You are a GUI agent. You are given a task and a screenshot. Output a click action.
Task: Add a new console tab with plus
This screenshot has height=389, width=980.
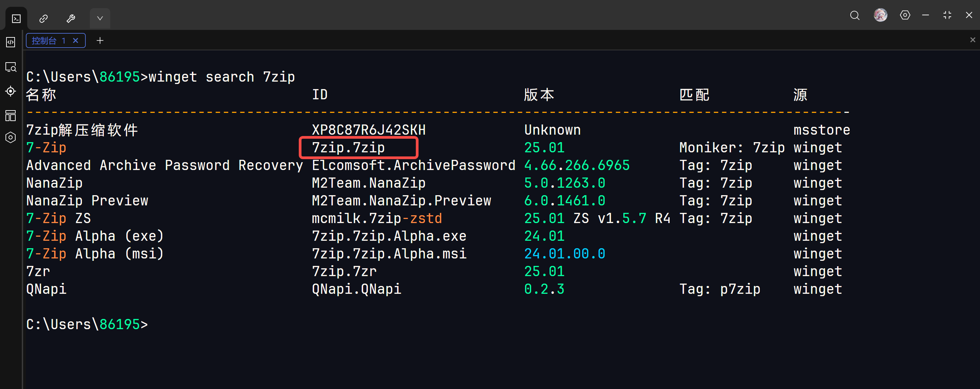[x=100, y=41]
